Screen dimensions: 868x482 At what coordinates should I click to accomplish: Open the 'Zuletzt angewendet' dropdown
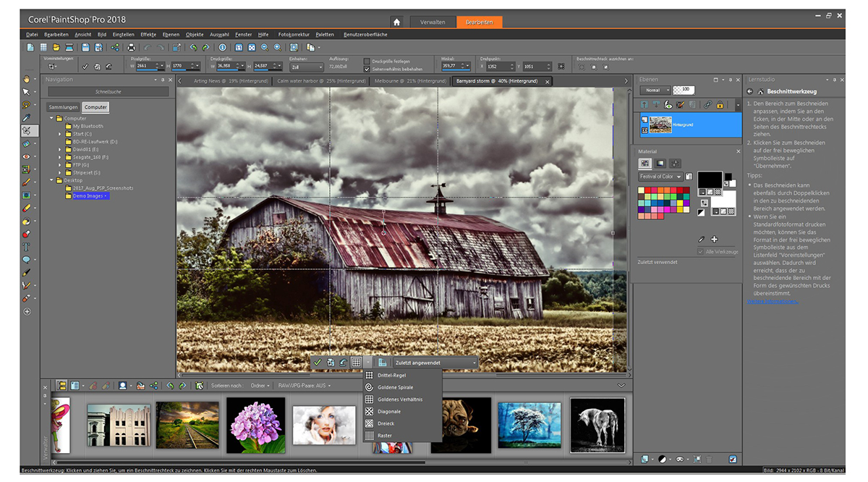pyautogui.click(x=436, y=362)
